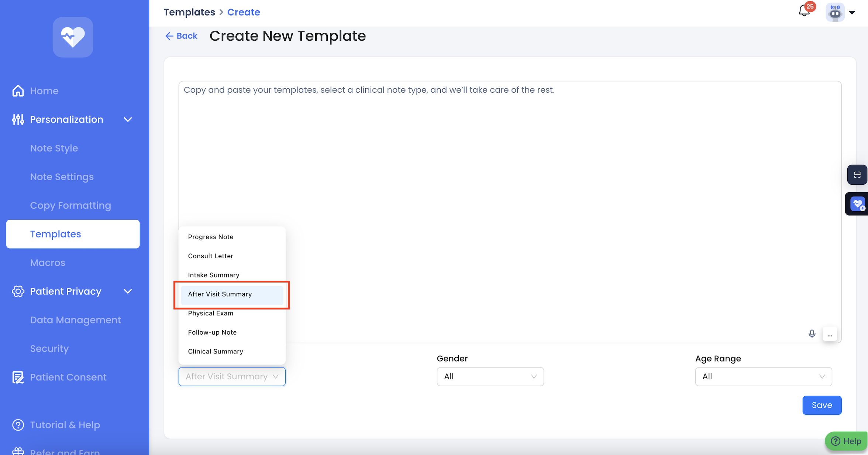Select the Clinical Summary option
This screenshot has height=455, width=868.
click(x=216, y=352)
